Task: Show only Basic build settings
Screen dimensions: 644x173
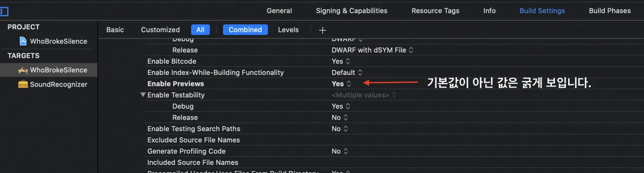Action: 115,30
